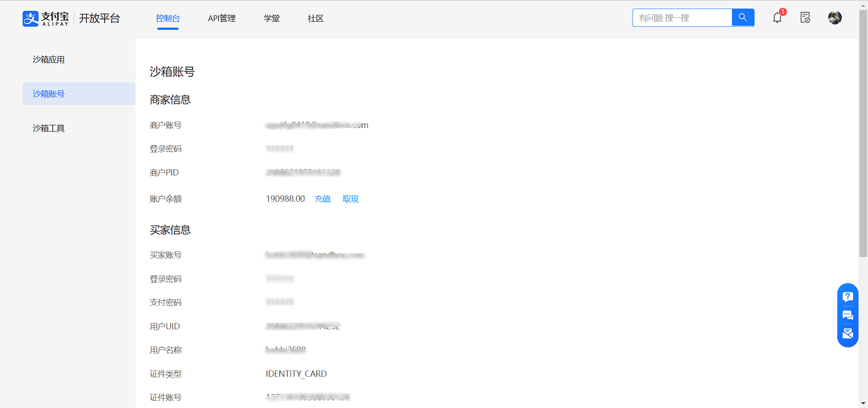Image resolution: width=868 pixels, height=408 pixels.
Task: Open the document icon beside the bell
Action: click(x=805, y=18)
